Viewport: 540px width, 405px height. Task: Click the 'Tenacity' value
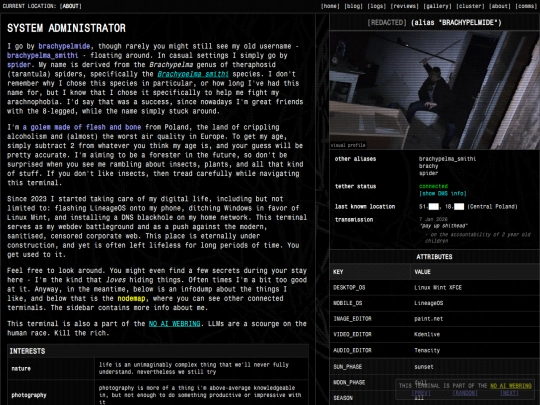pyautogui.click(x=427, y=351)
